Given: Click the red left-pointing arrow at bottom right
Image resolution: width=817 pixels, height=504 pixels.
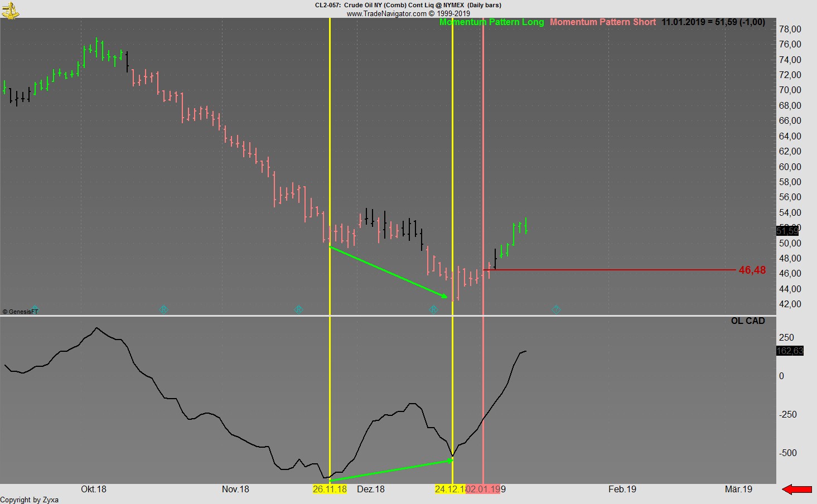Looking at the screenshot, I should 797,490.
